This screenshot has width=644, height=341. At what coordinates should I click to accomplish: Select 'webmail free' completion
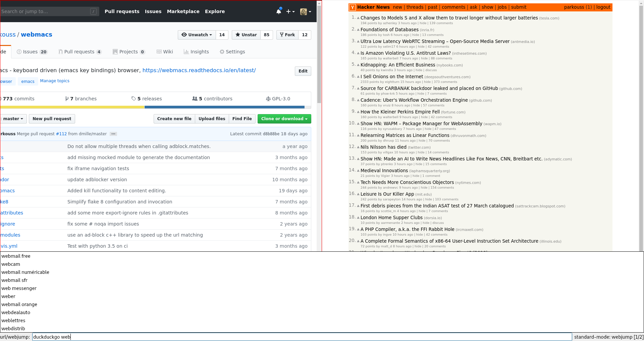point(322,256)
